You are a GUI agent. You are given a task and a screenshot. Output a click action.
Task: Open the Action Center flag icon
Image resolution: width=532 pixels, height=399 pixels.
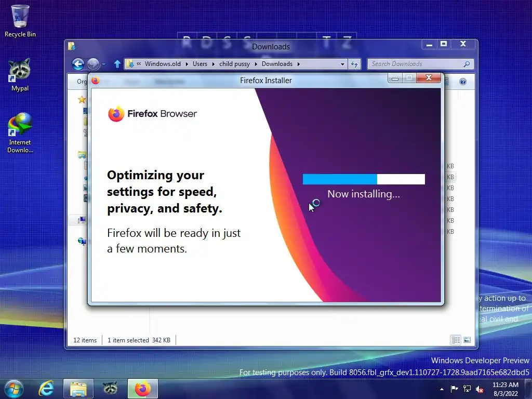click(454, 389)
